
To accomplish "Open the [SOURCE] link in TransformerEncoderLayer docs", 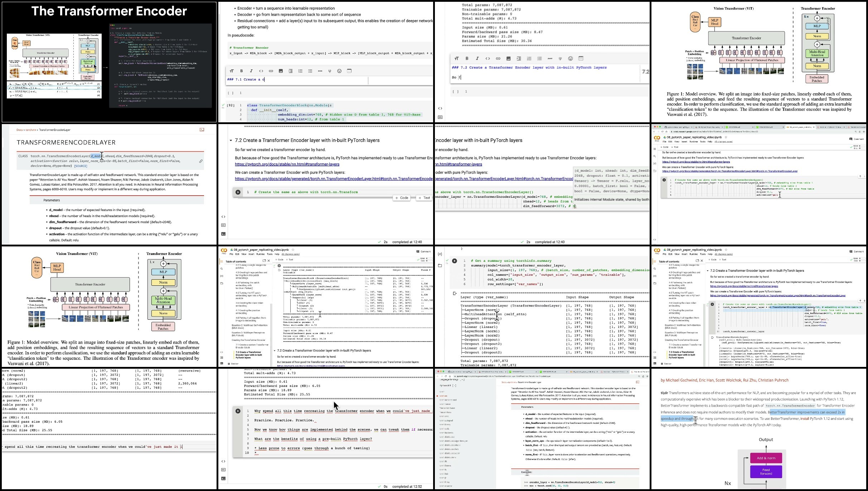I will pos(81,166).
